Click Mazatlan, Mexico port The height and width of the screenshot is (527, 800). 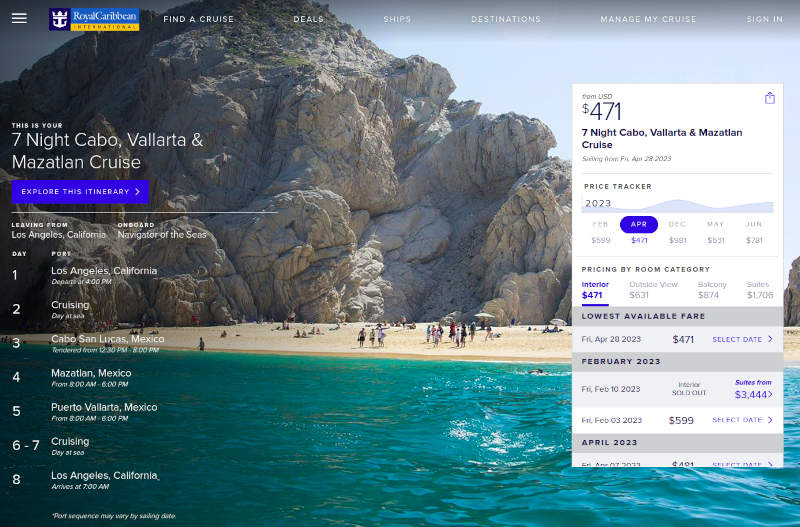[91, 373]
